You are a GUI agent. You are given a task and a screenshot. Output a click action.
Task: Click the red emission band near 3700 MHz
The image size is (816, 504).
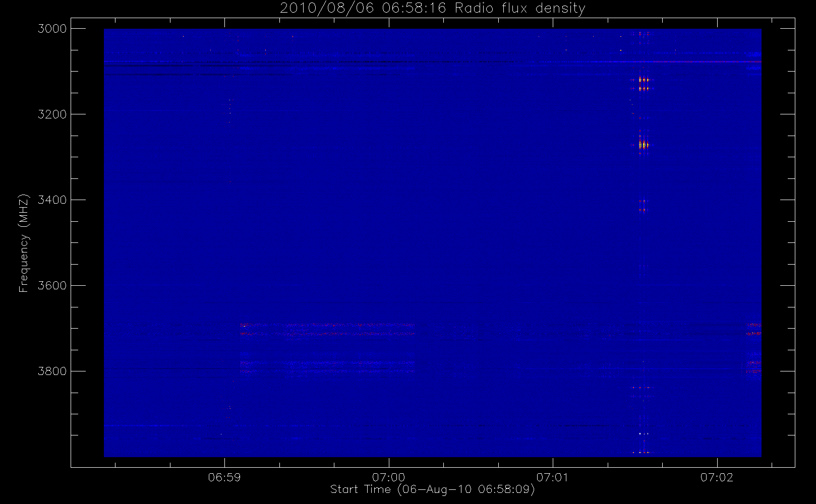coord(327,330)
